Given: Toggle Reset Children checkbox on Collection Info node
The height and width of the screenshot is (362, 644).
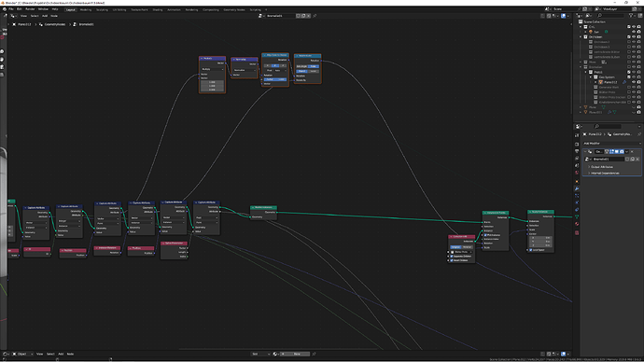Looking at the screenshot, I should (x=452, y=260).
